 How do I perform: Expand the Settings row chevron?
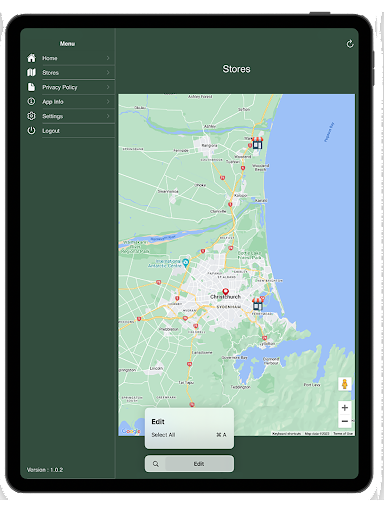pyautogui.click(x=108, y=116)
